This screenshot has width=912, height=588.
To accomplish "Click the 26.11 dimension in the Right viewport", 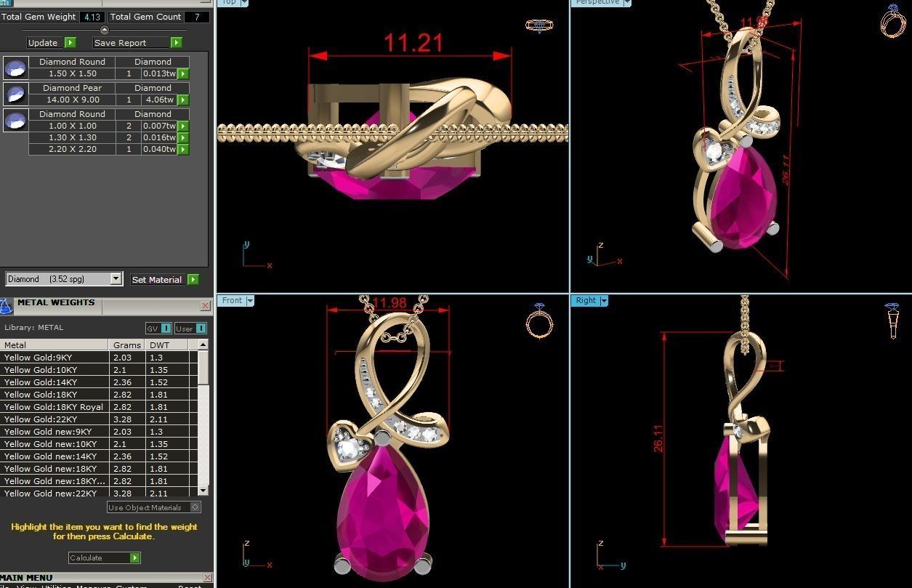I will click(658, 439).
